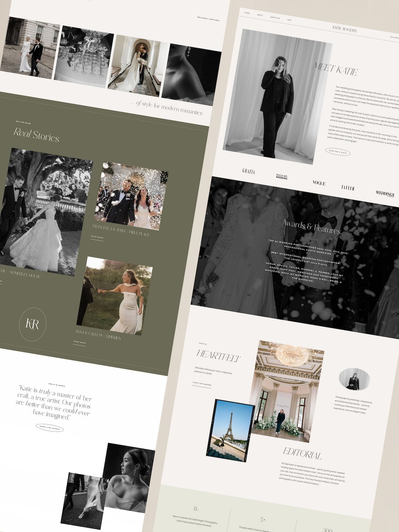399x532 pixels.
Task: Click the Rock My Wedding logo
Action: coord(282,176)
